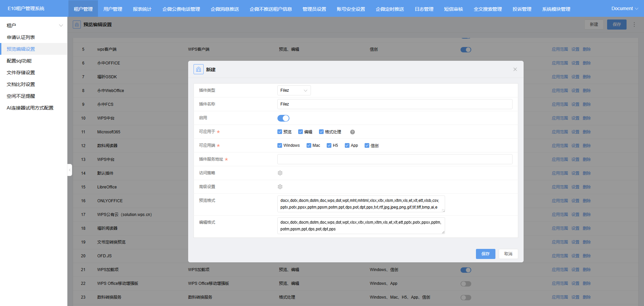Click the 新建 button in the page header

coord(594,25)
